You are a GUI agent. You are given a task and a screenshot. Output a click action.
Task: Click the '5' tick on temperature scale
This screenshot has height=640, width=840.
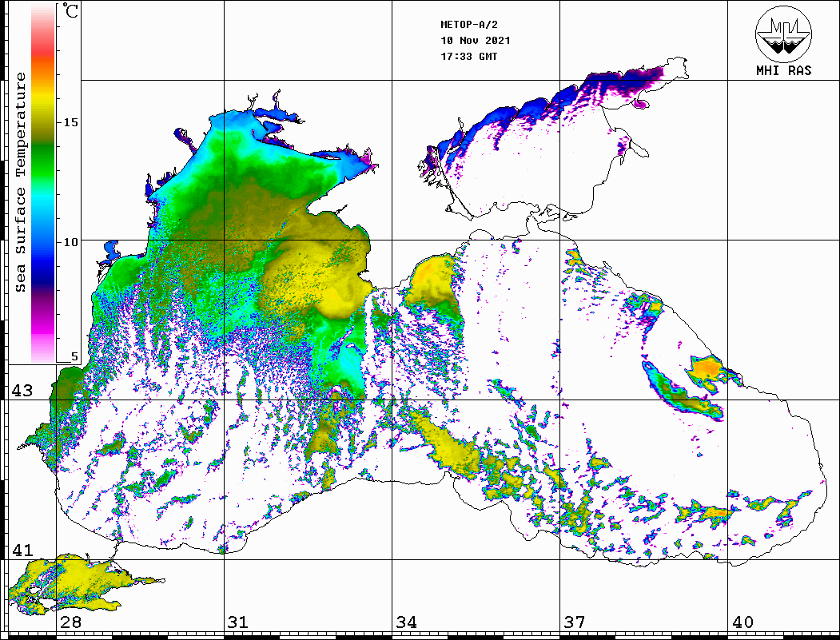[74, 356]
